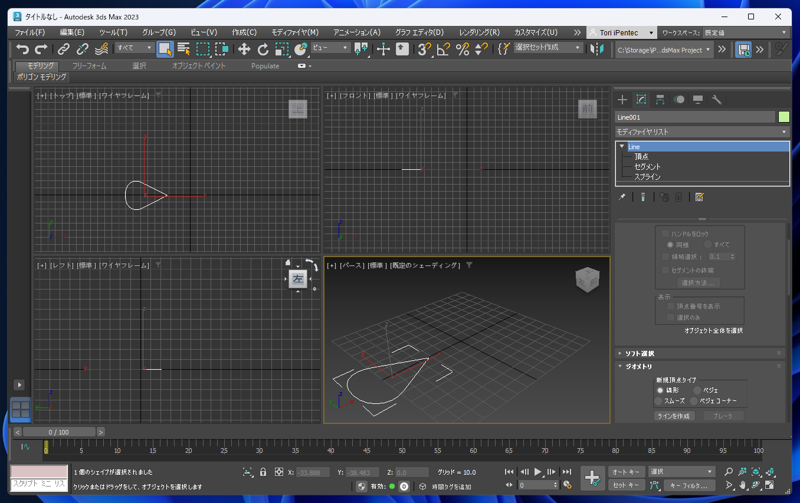The width and height of the screenshot is (800, 503).
Task: Open the Select by Name list icon
Action: 184,49
